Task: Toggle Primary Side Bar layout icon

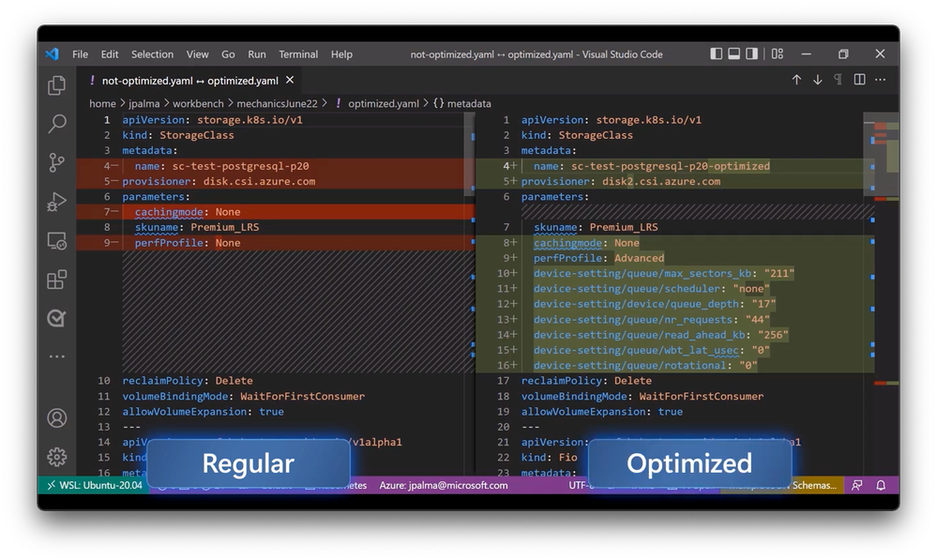Action: click(x=716, y=53)
